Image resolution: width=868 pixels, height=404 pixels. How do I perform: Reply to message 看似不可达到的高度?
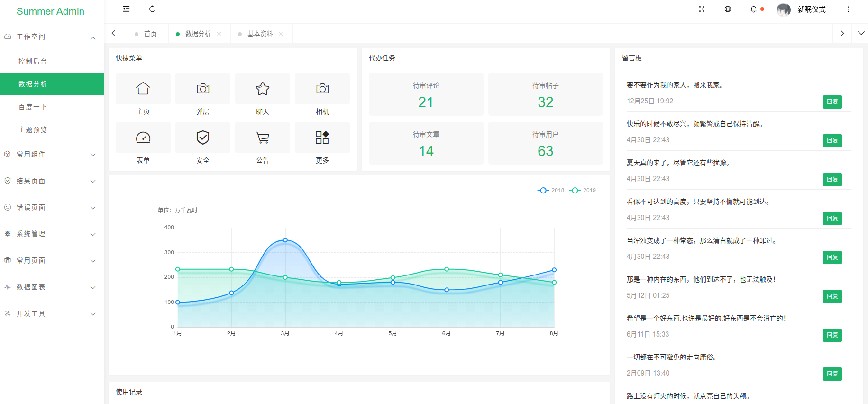pos(832,219)
